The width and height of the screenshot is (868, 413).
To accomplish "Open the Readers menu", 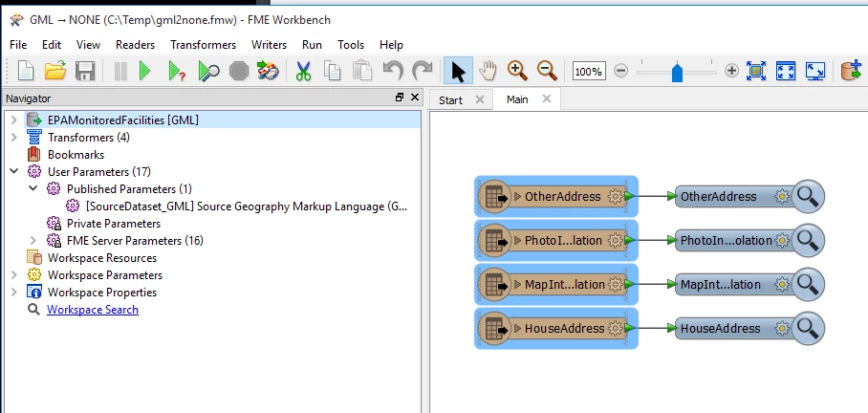I will tap(135, 45).
